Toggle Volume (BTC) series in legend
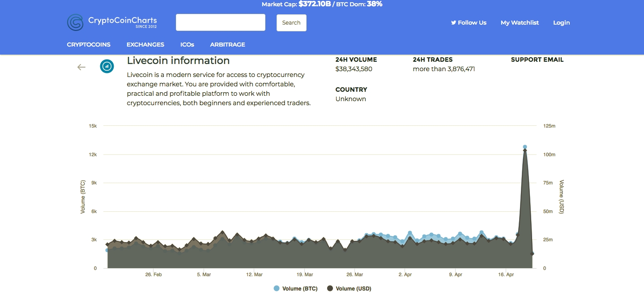The height and width of the screenshot is (295, 644). [x=296, y=289]
